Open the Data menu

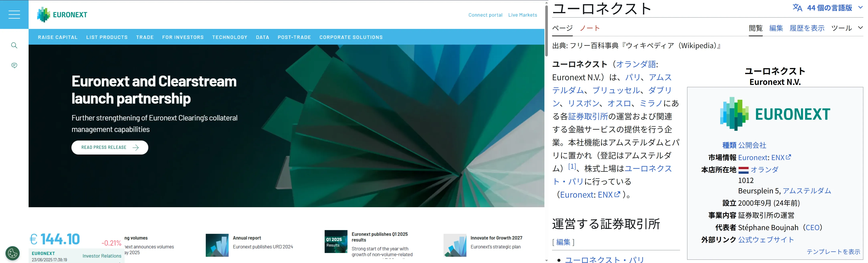(262, 37)
